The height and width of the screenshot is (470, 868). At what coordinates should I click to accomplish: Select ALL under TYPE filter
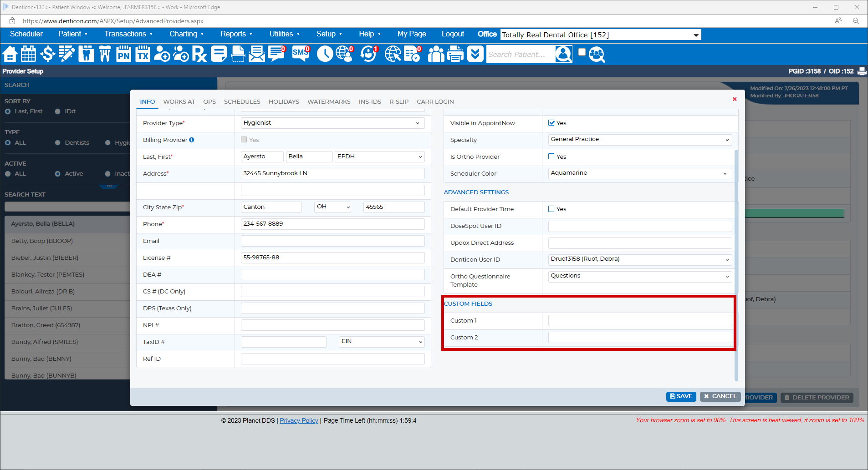(8, 143)
